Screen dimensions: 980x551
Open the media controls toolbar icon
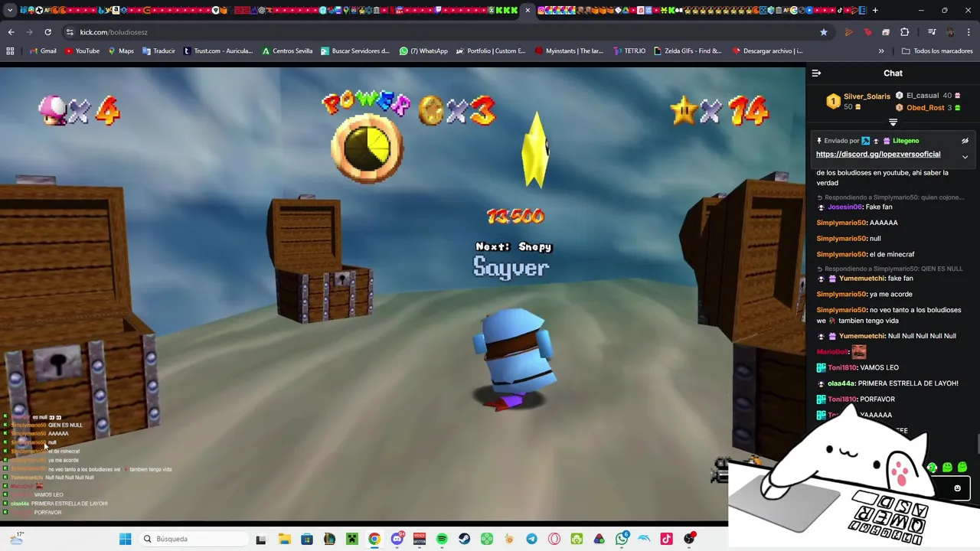click(x=932, y=32)
